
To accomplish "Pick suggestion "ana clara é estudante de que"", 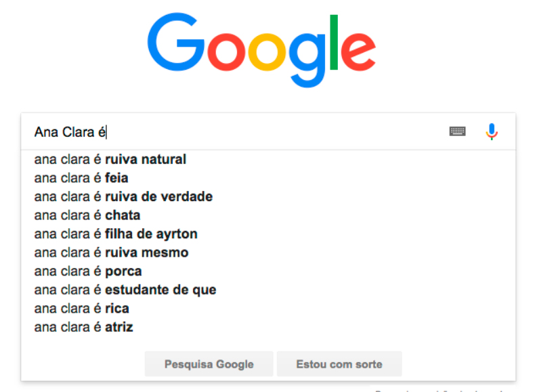I will tap(268, 290).
